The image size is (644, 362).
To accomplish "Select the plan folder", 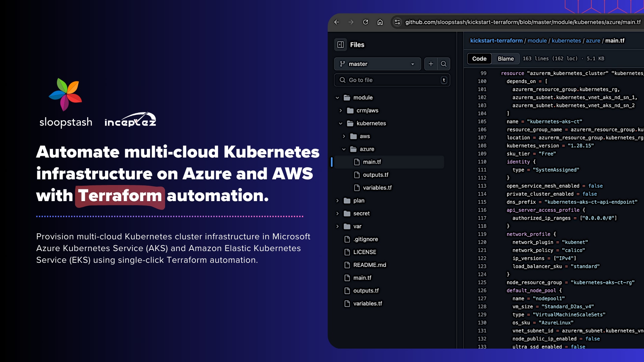I will click(x=359, y=201).
